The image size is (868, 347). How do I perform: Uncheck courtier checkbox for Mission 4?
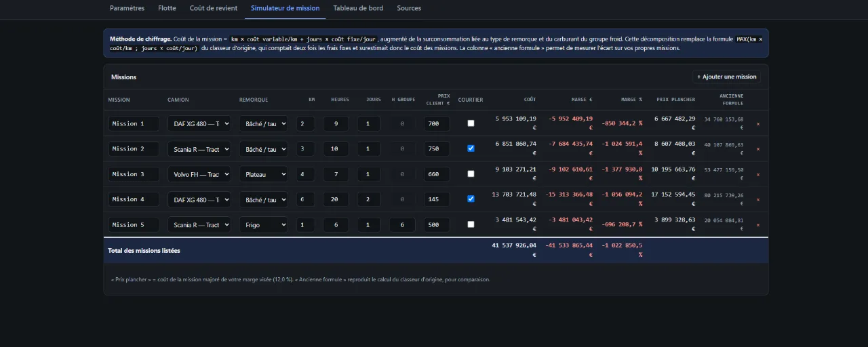click(471, 199)
